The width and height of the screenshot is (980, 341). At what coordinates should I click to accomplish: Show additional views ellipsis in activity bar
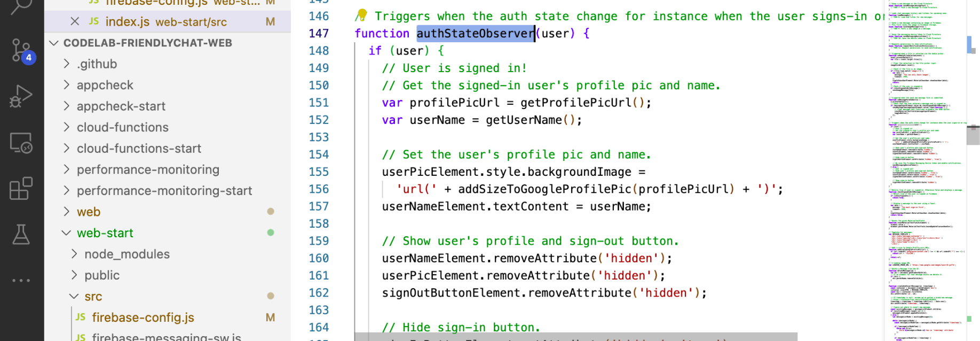point(21,280)
